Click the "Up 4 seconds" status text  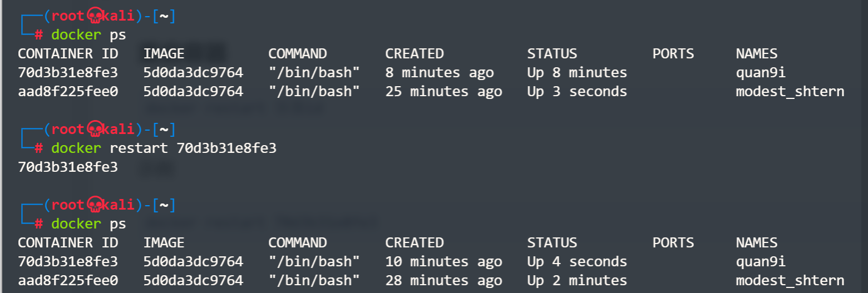(x=577, y=262)
